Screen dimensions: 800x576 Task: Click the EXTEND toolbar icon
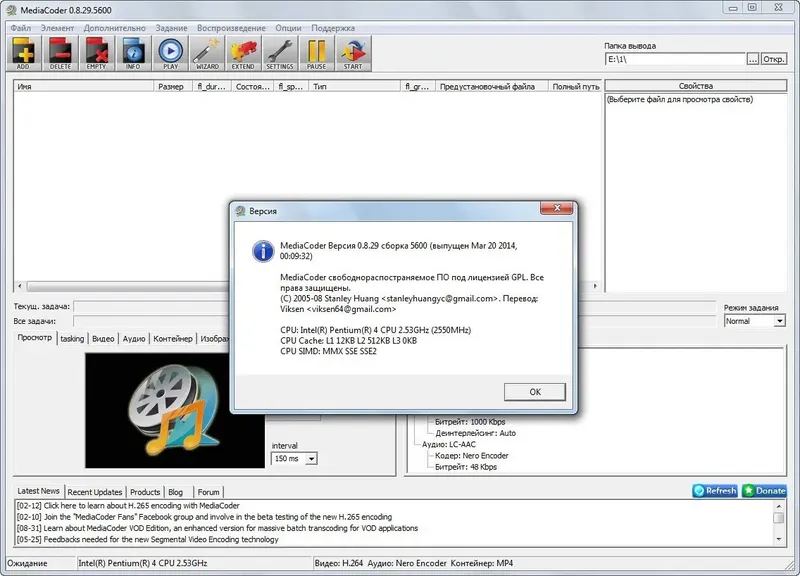(243, 53)
